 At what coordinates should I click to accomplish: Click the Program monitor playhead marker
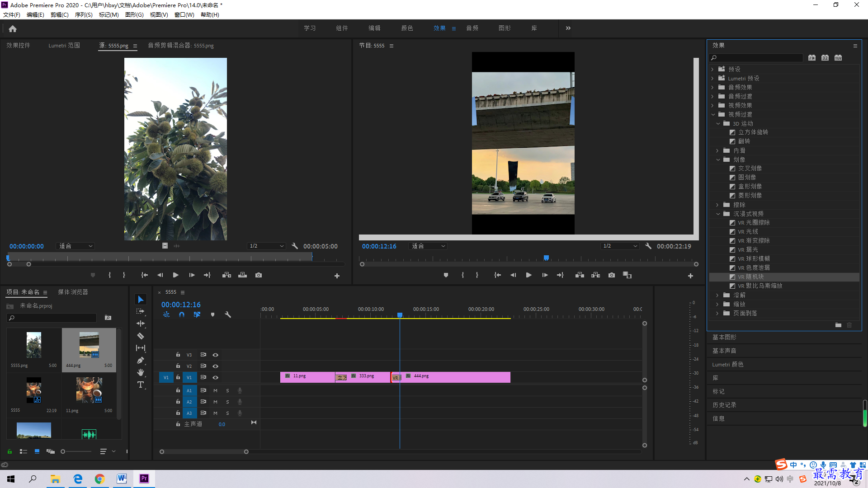pos(546,258)
